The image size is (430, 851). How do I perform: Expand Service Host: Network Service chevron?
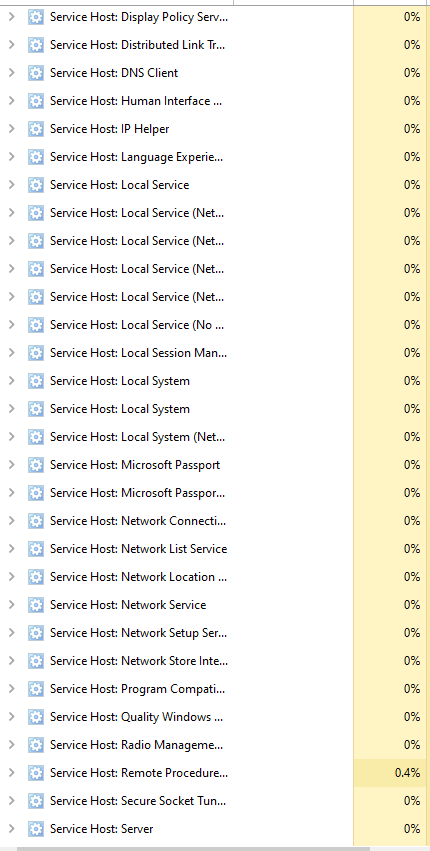(11, 605)
